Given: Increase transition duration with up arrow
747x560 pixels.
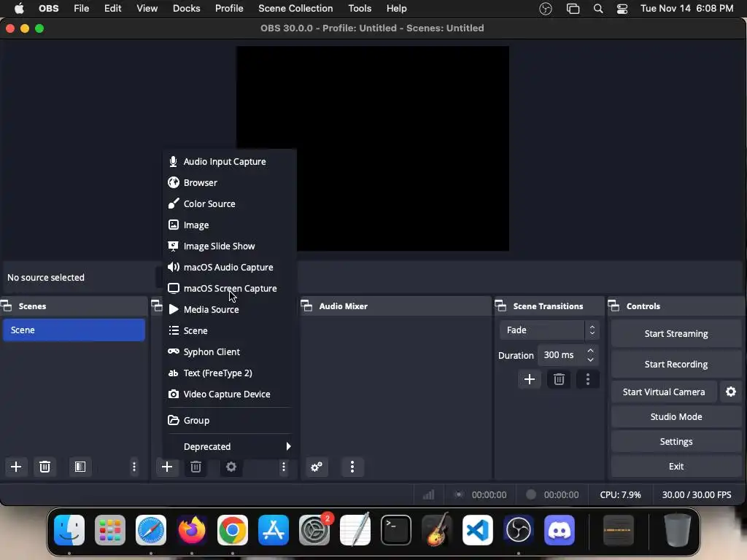Looking at the screenshot, I should pos(590,350).
